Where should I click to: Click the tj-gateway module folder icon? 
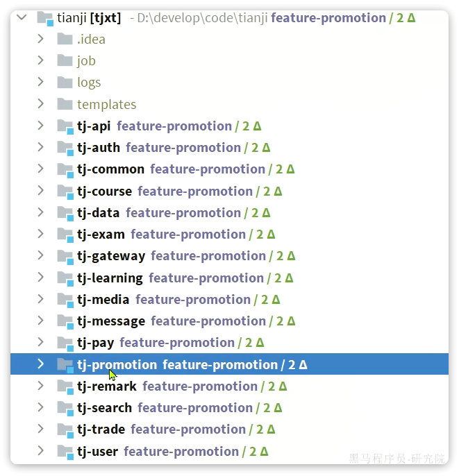65,257
